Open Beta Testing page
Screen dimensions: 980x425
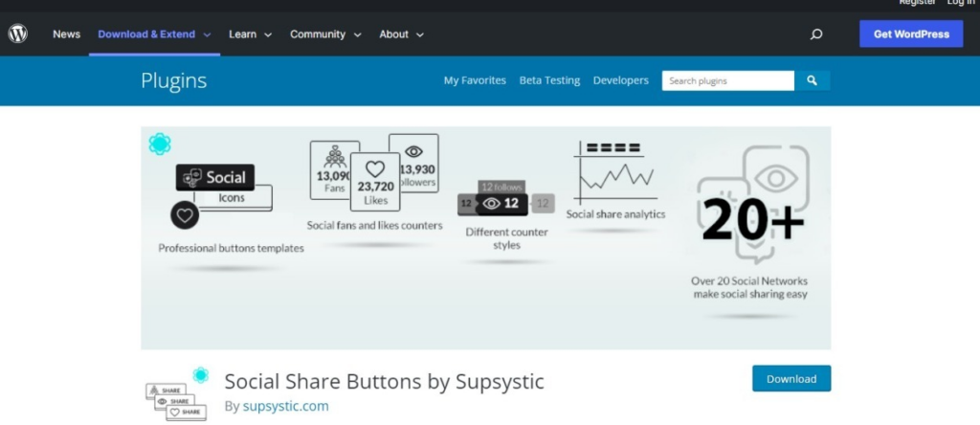549,80
